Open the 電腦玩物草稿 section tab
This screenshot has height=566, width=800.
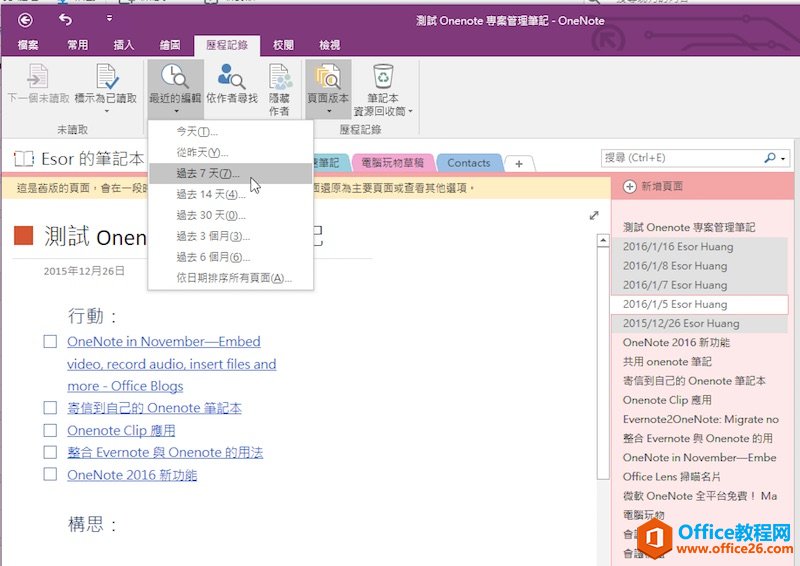(392, 163)
